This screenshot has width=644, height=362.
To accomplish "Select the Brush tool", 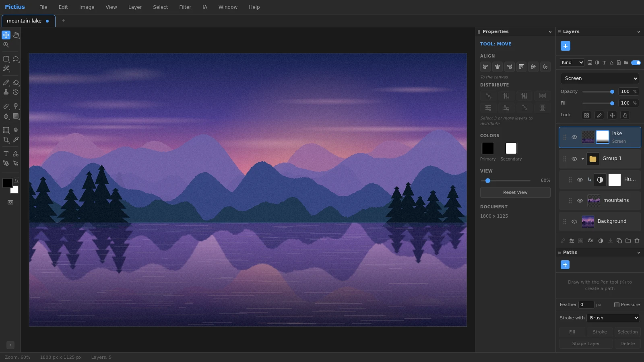I will coord(6,82).
